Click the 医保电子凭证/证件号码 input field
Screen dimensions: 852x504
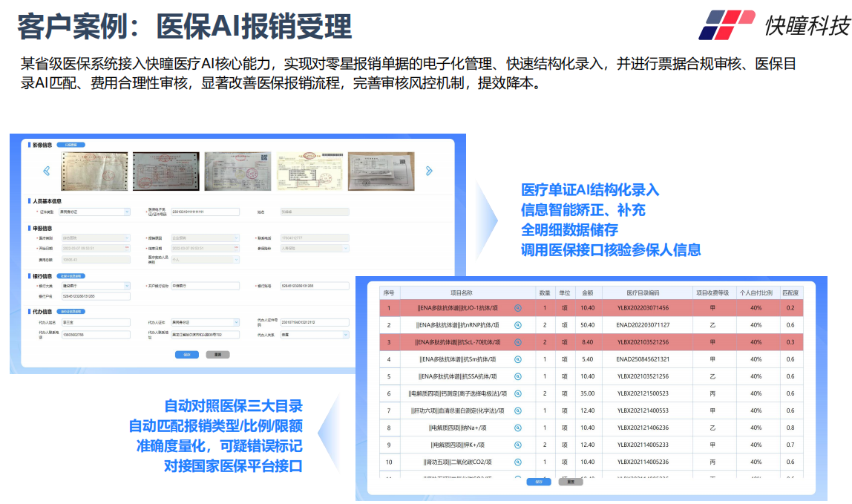pyautogui.click(x=206, y=212)
